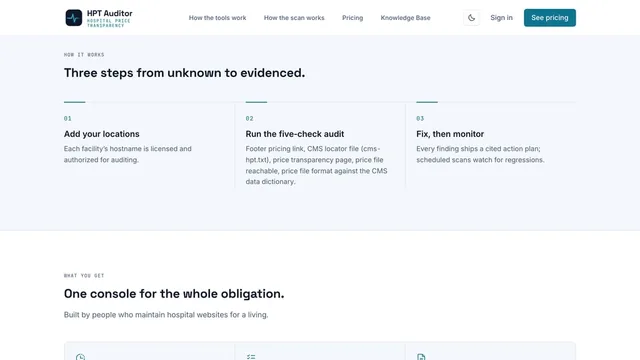Click the 'Three steps from unknown to evidenced.' heading

point(184,73)
